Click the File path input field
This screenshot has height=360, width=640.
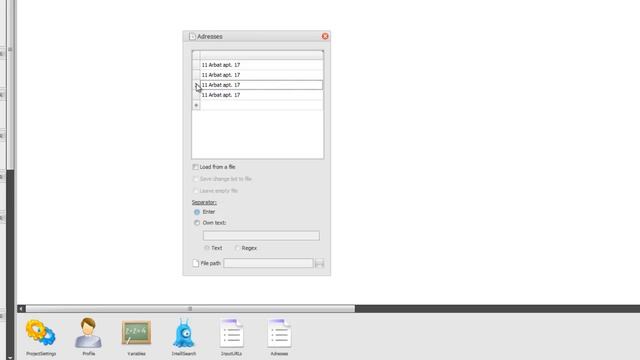pos(268,263)
